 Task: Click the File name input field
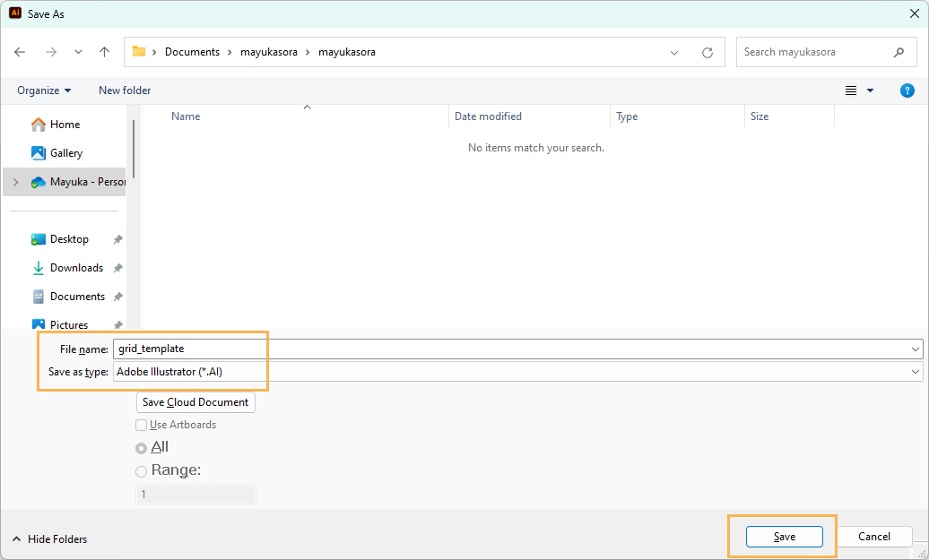click(511, 349)
